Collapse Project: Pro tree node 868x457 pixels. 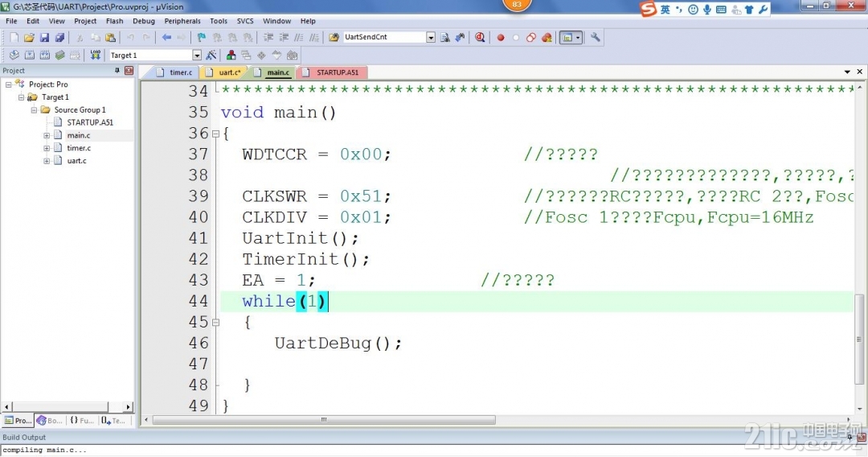(8, 84)
